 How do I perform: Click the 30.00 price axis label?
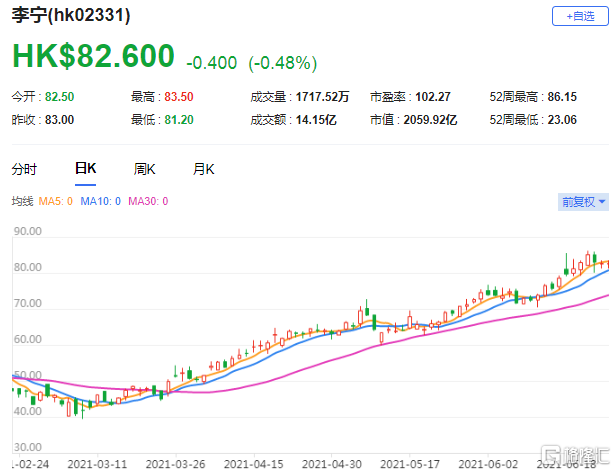tap(28, 447)
